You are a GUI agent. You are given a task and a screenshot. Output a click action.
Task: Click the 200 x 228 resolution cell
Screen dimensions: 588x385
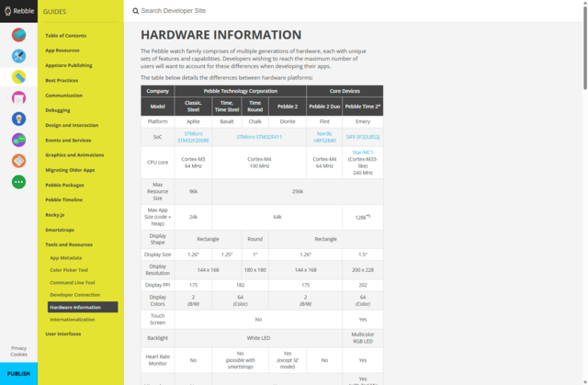363,270
